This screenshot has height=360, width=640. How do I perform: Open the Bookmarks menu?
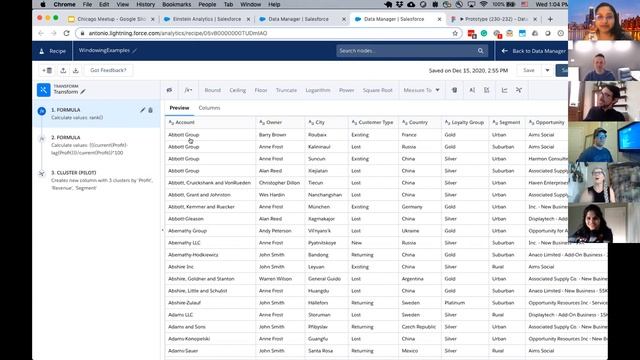[176, 4]
